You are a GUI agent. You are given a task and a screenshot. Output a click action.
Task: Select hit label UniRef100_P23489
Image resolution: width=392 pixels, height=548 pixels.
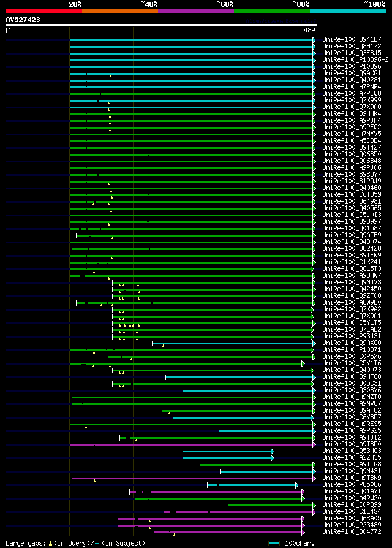point(352,525)
